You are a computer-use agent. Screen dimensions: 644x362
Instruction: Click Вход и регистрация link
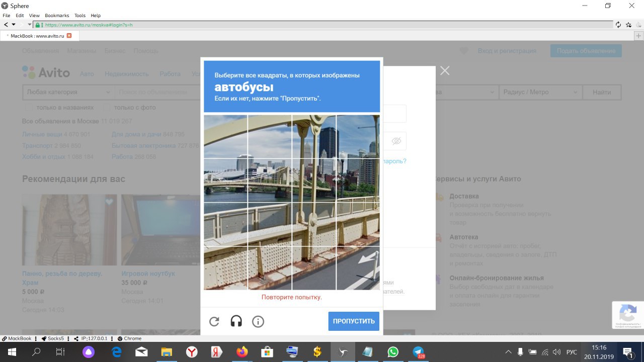[x=507, y=51]
